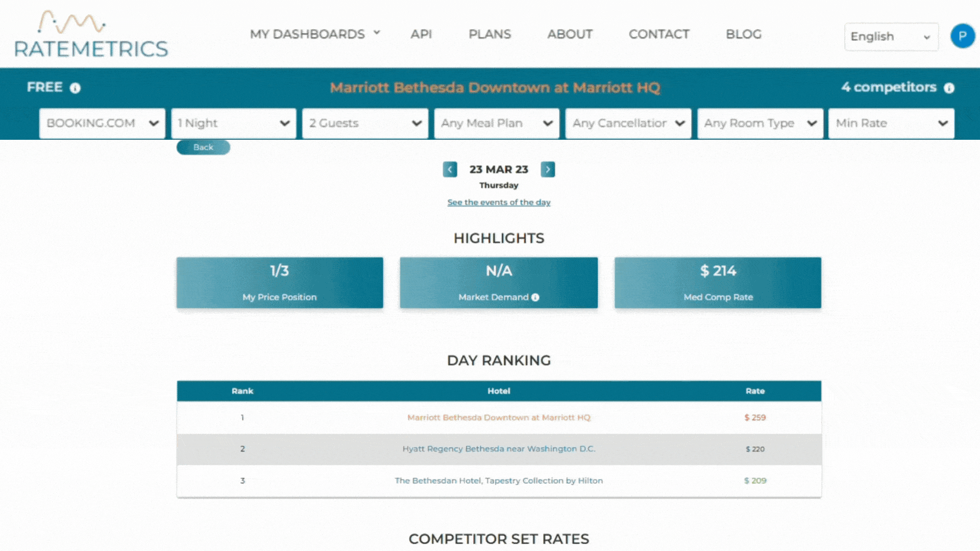Expand the Any Cancellation dropdown
Screen dimensions: 980x551
coord(628,123)
